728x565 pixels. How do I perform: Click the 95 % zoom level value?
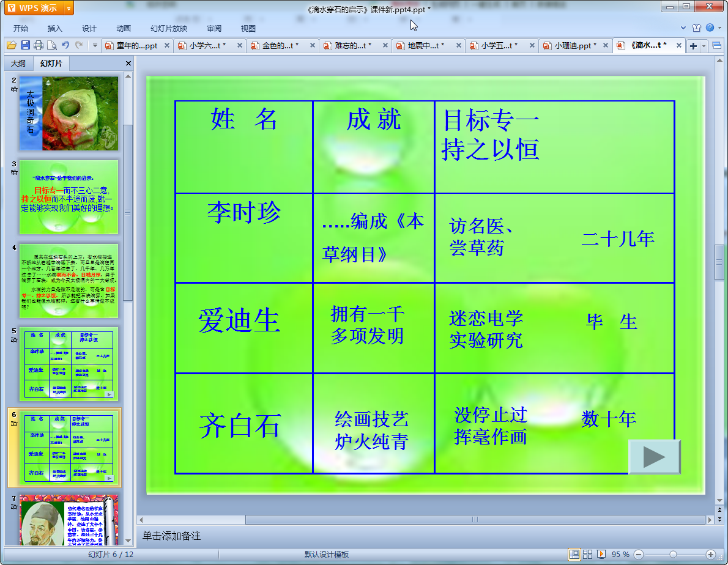tap(620, 555)
